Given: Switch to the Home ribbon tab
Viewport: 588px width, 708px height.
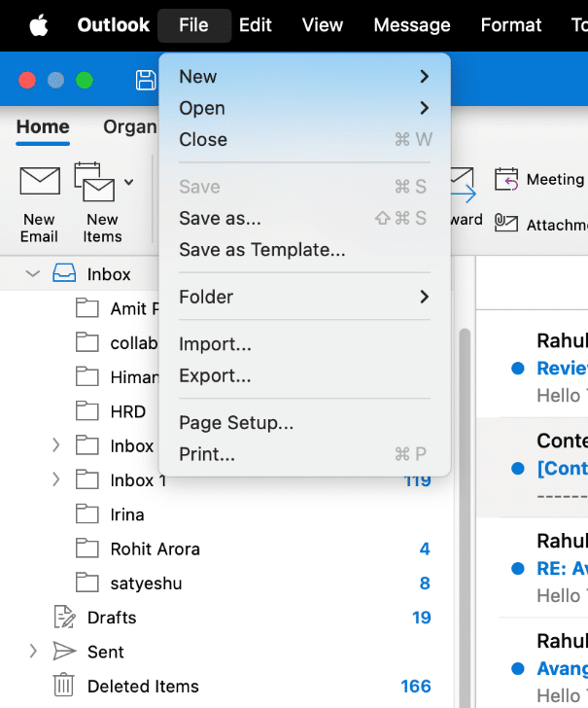Looking at the screenshot, I should 43,126.
